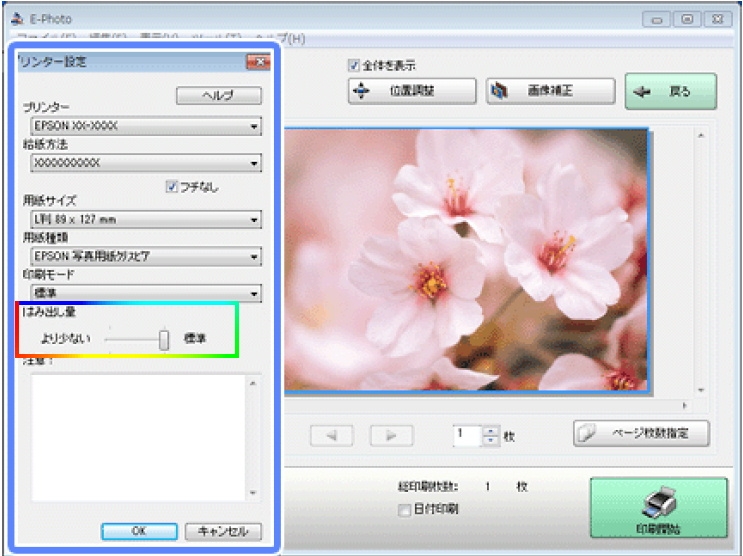The image size is (743, 556).
Task: Increase copies with the up stepper arrow
Action: 491,431
